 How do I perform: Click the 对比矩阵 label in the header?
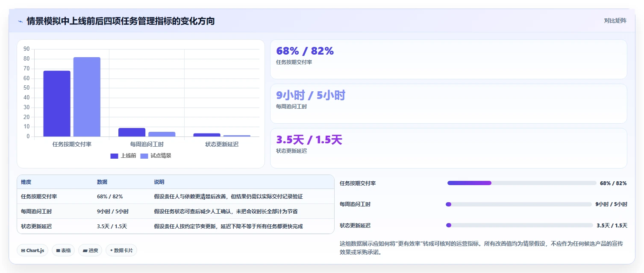tap(615, 21)
